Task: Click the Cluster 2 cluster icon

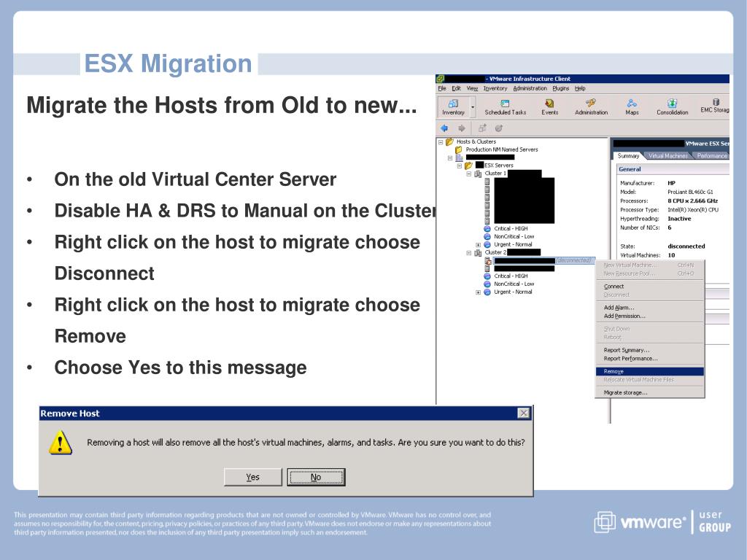Action: pyautogui.click(x=478, y=252)
